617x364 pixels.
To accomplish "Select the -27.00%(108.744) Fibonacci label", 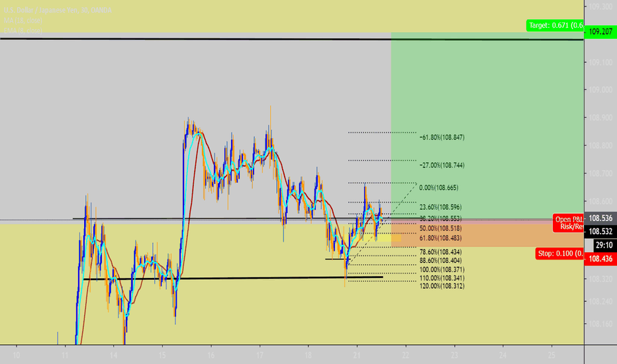I will (x=442, y=165).
